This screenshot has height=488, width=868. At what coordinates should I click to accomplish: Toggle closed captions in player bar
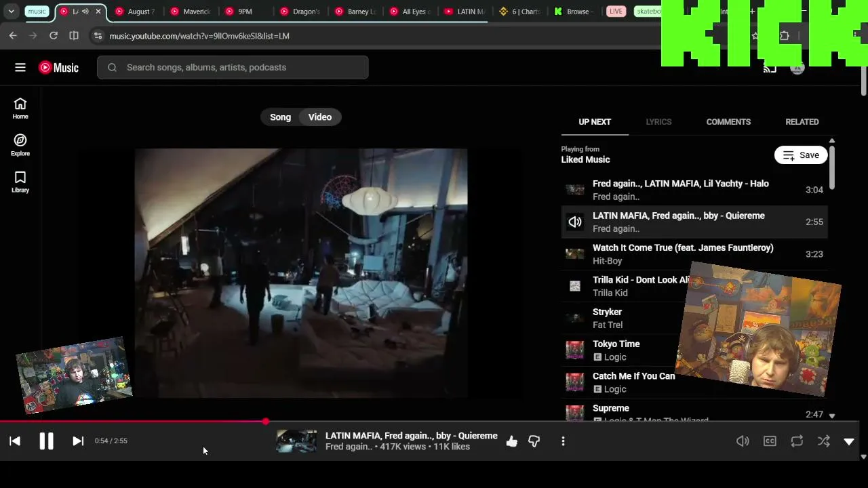[770, 441]
